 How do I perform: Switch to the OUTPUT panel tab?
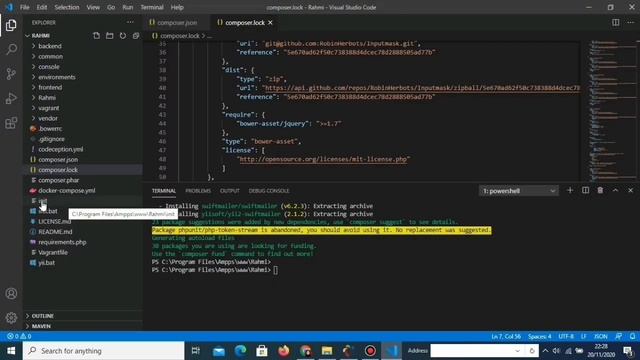tap(230, 191)
